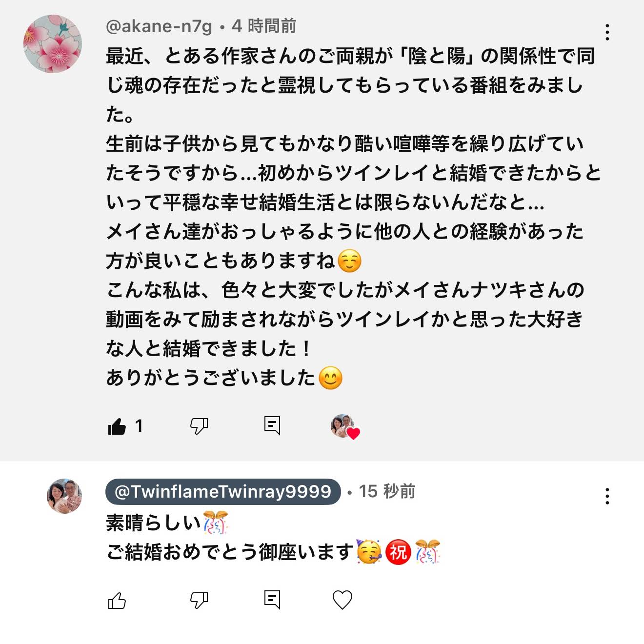The height and width of the screenshot is (644, 644).
Task: Open the three-dot menu for the TwinflameTwinray9999 reply
Action: [x=607, y=496]
